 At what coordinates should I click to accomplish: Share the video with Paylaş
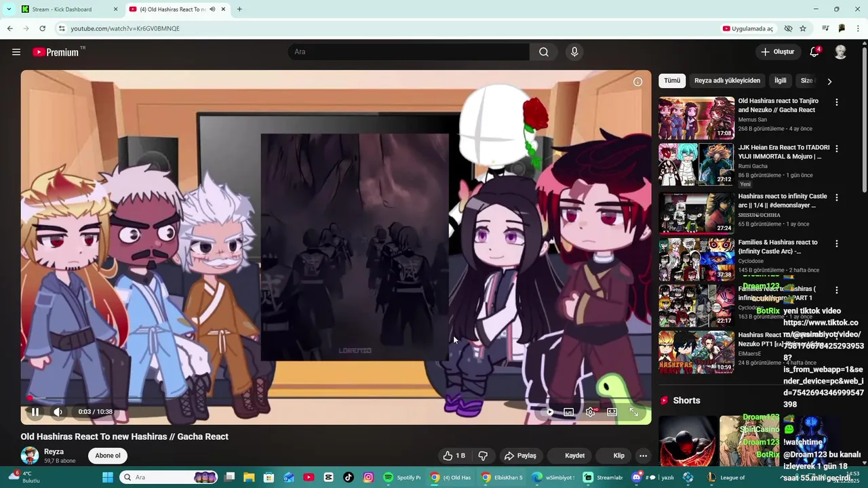point(520,455)
